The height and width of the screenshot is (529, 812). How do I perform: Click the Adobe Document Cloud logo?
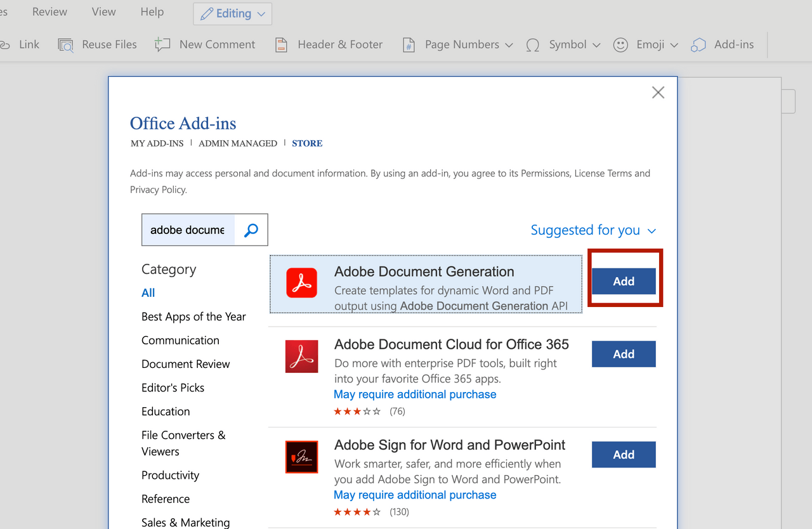pos(301,356)
